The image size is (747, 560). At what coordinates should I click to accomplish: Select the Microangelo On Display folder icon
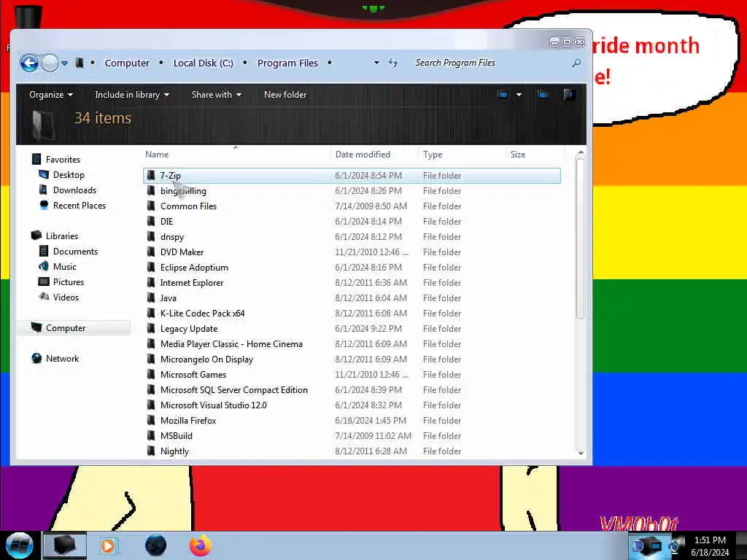151,359
